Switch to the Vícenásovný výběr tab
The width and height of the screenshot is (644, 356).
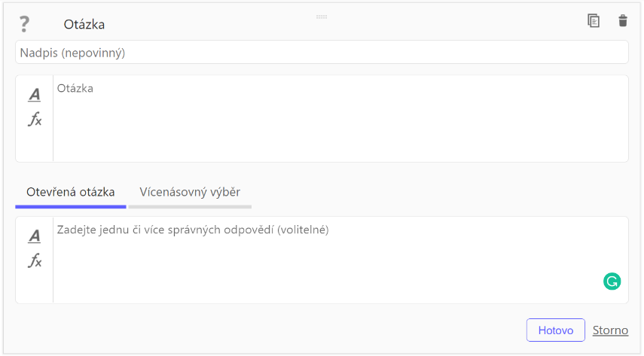pos(190,192)
